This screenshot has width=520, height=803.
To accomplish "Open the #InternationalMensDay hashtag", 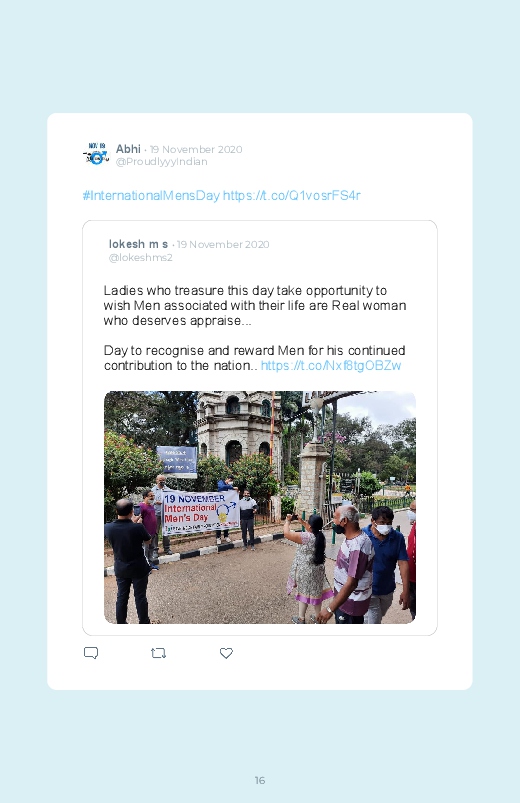I will (151, 196).
